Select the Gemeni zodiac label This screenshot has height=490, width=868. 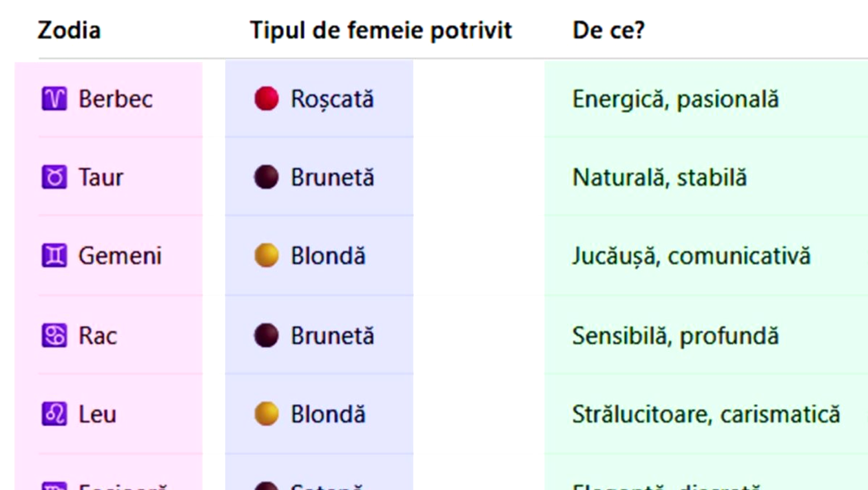(x=120, y=256)
